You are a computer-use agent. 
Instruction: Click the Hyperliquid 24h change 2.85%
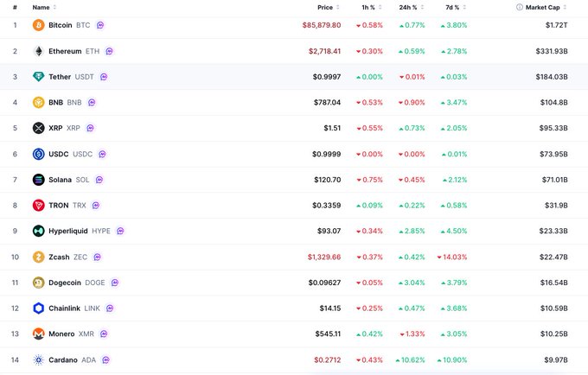412,232
